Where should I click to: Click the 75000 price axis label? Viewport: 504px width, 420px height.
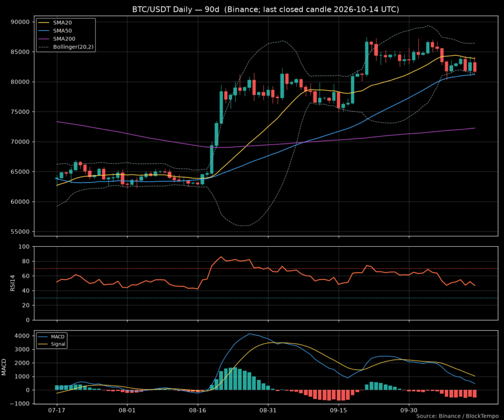(x=20, y=112)
